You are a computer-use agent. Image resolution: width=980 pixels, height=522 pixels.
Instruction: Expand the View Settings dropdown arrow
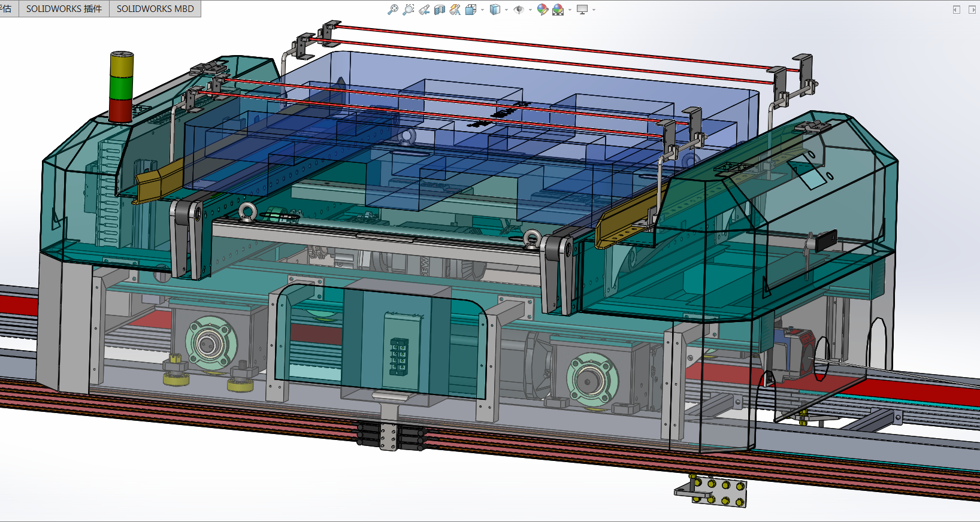(x=594, y=10)
